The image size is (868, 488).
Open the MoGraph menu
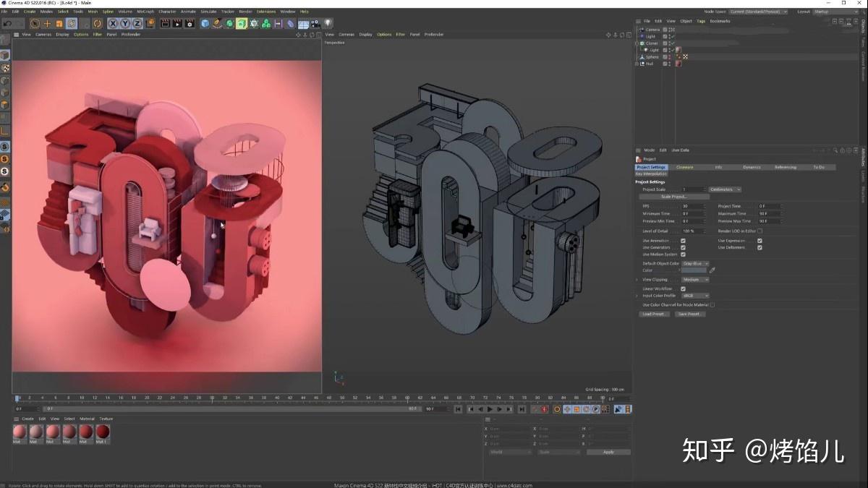145,12
